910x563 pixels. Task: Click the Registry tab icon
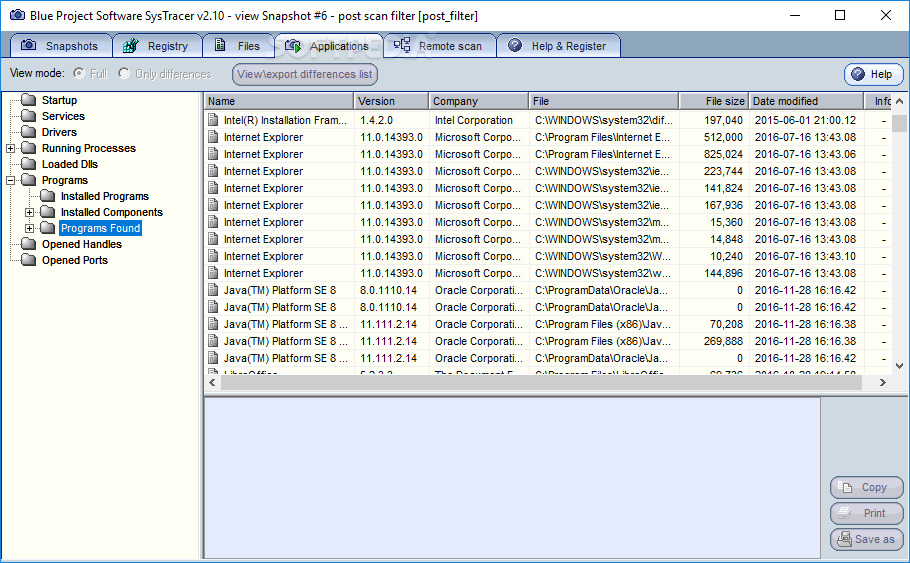(x=131, y=45)
